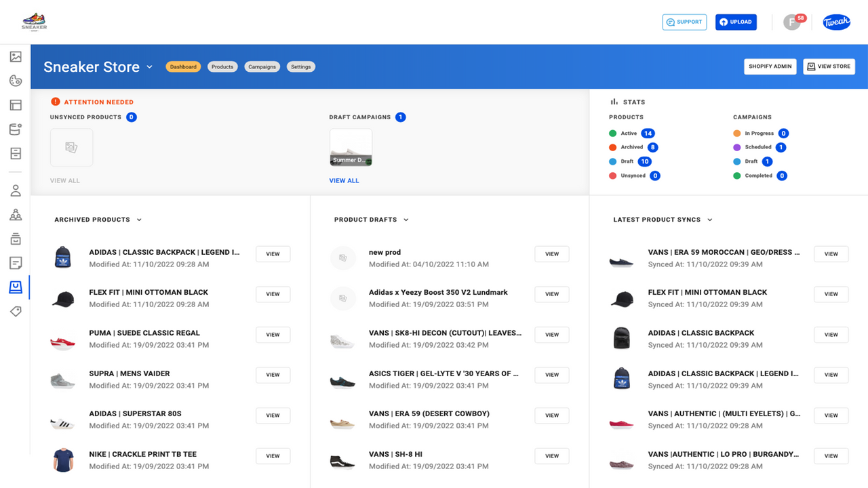Open the notes sidebar icon
Image resolution: width=868 pixels, height=488 pixels.
click(16, 263)
